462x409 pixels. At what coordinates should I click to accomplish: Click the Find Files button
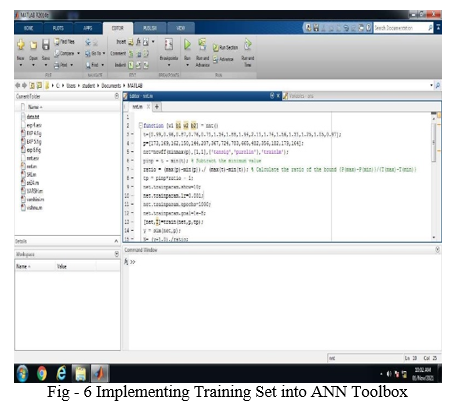coord(64,42)
